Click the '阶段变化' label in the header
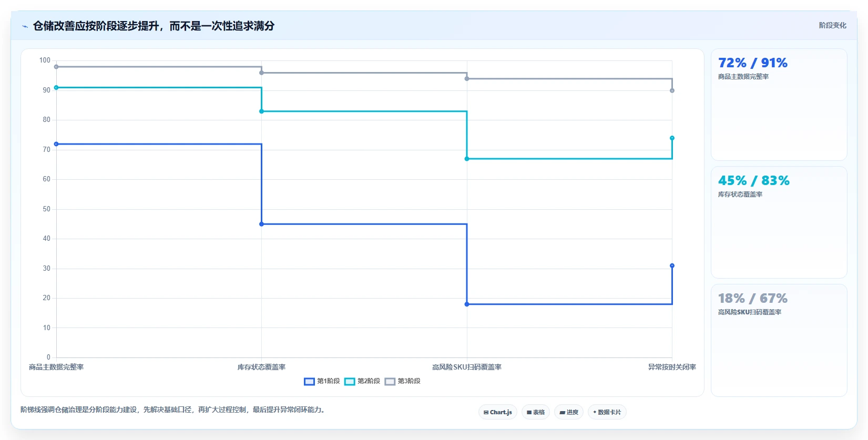 pos(832,25)
